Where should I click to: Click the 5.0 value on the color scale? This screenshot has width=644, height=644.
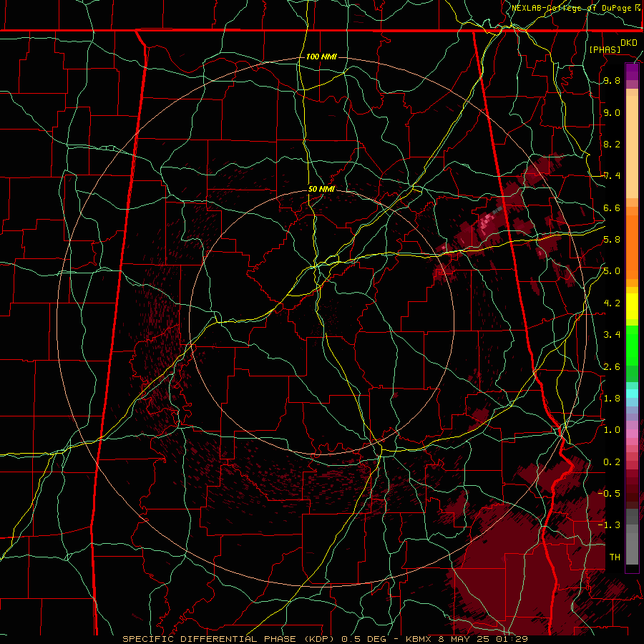(612, 271)
